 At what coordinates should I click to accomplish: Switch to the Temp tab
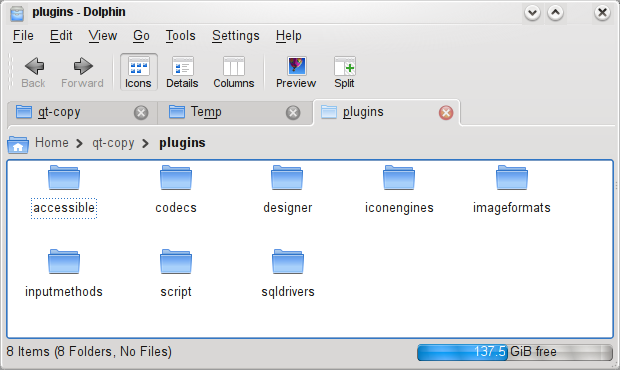tap(235, 113)
